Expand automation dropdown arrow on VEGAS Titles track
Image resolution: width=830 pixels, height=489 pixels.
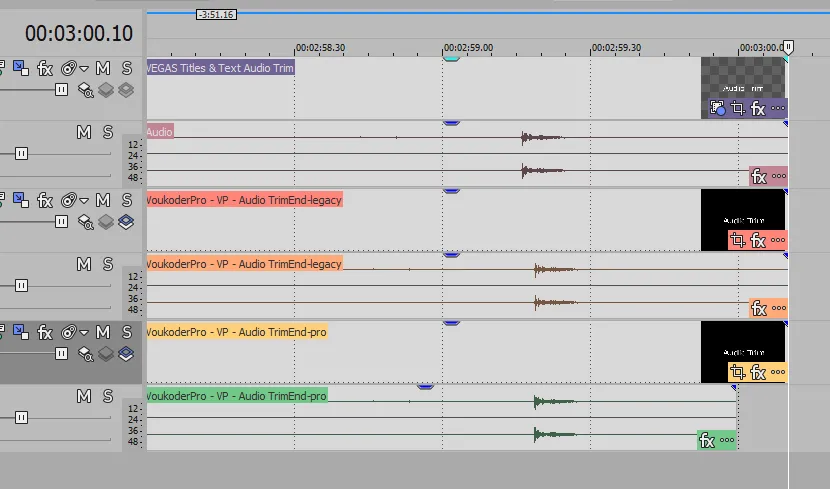click(84, 69)
